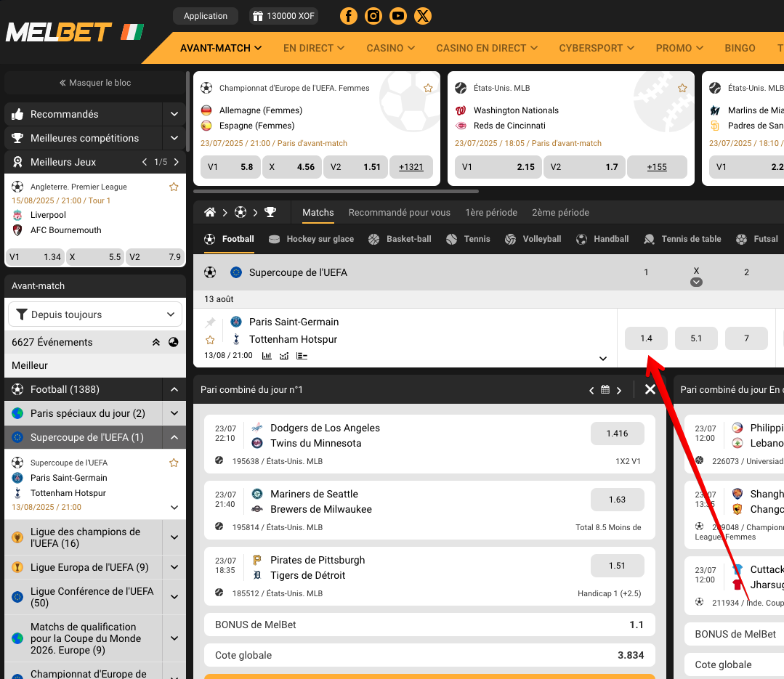The height and width of the screenshot is (679, 784).
Task: Open the trend graph icon for PSG match
Action: click(x=284, y=356)
